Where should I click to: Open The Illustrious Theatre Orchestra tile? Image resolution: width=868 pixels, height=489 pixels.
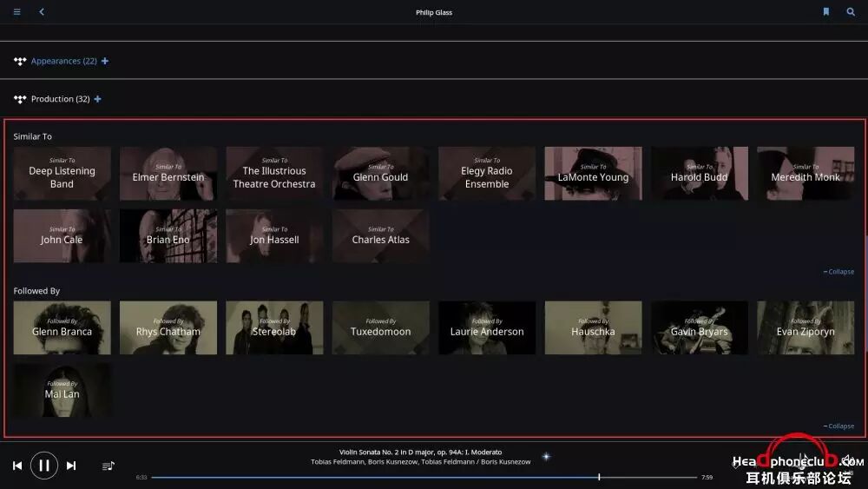tap(274, 174)
